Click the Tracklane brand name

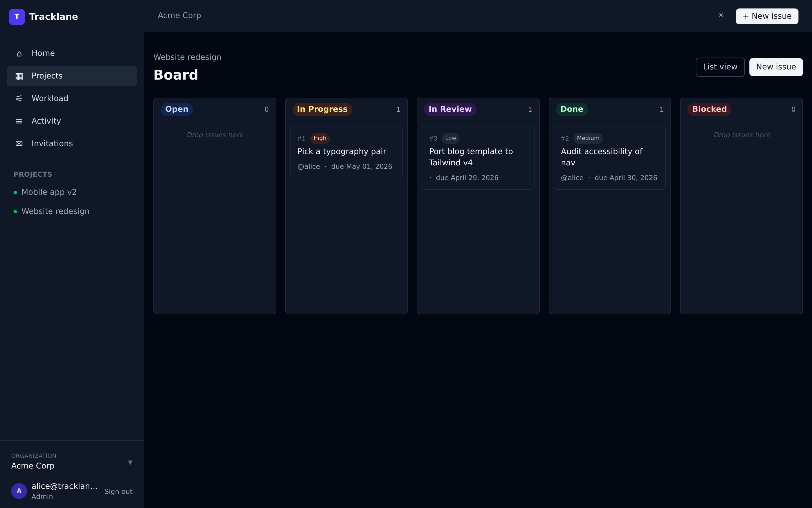(54, 17)
